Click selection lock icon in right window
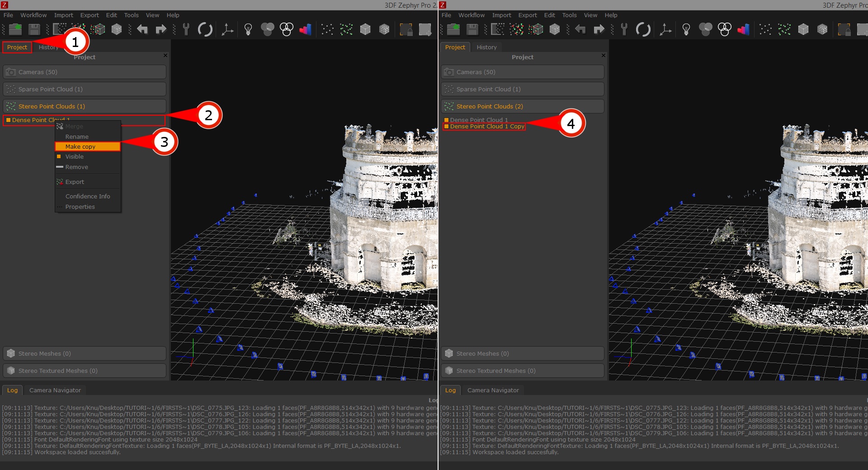Image resolution: width=868 pixels, height=470 pixels. [x=844, y=29]
